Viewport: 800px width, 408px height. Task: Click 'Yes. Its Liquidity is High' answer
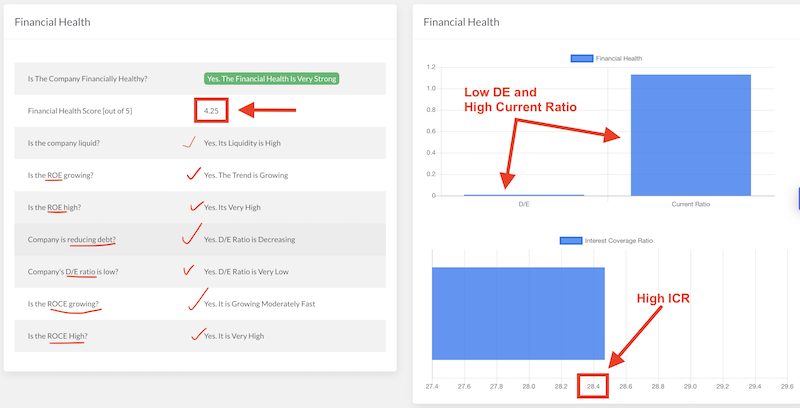[242, 143]
